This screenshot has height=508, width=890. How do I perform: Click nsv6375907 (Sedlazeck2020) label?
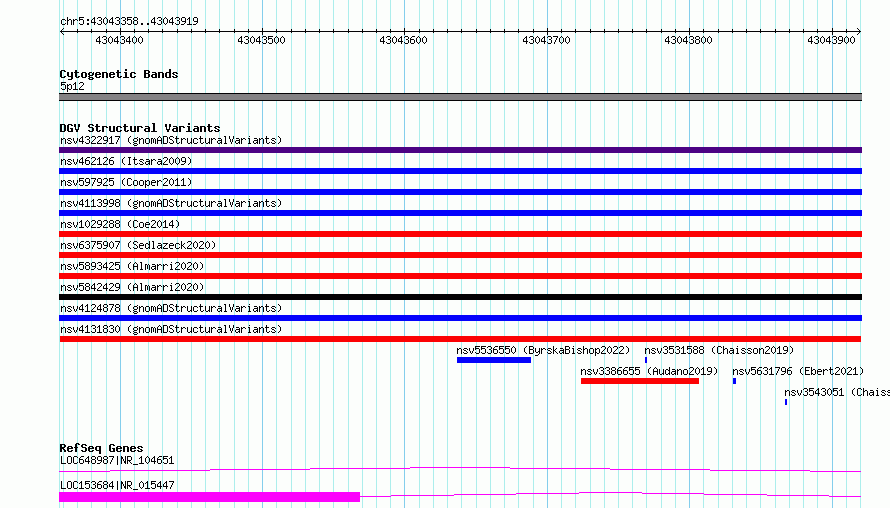[138, 245]
